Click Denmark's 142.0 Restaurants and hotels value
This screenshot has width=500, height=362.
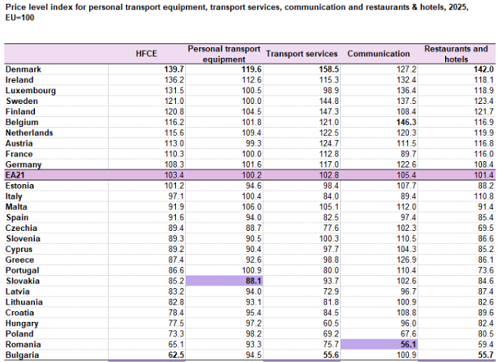coord(484,69)
